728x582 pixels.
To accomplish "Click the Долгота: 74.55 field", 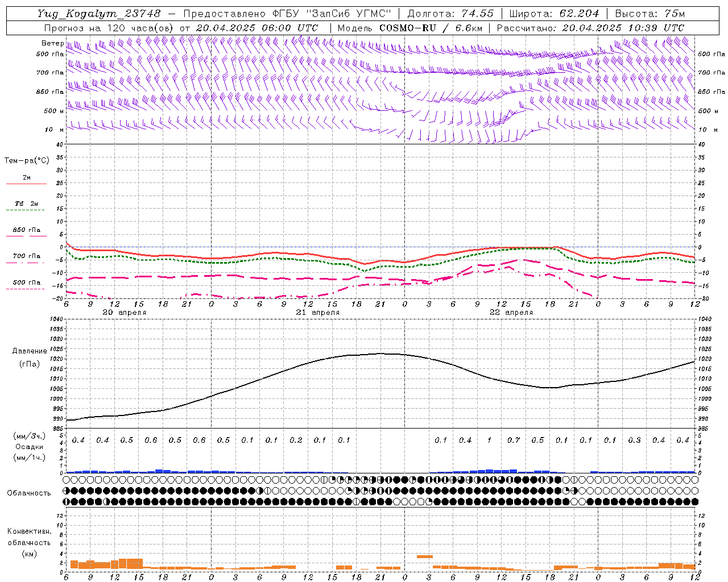I will [450, 13].
